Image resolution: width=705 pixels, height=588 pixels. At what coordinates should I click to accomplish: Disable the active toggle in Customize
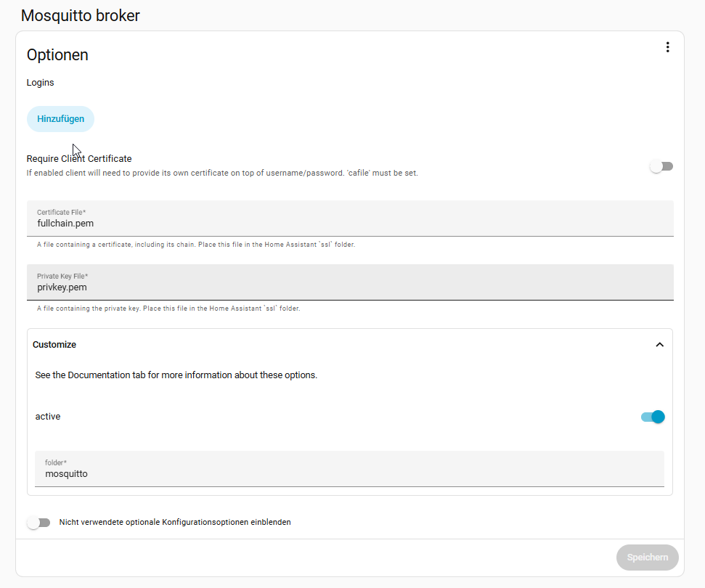click(x=653, y=417)
